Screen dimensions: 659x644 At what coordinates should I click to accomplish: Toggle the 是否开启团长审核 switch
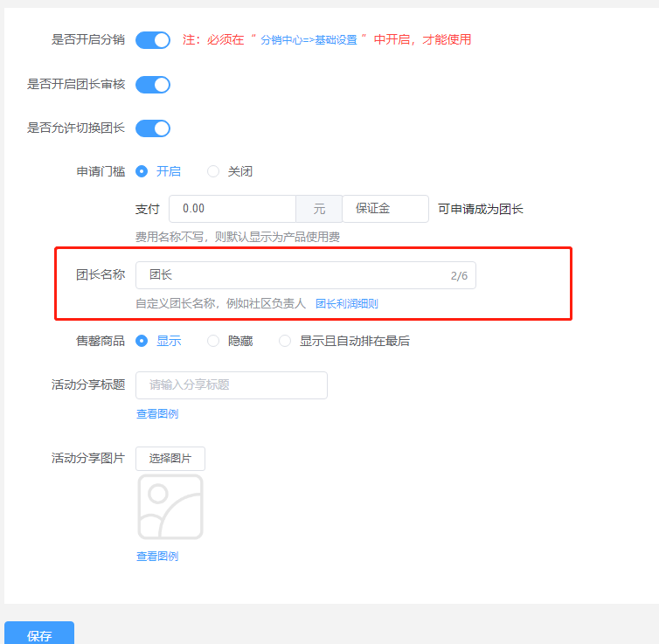153,85
